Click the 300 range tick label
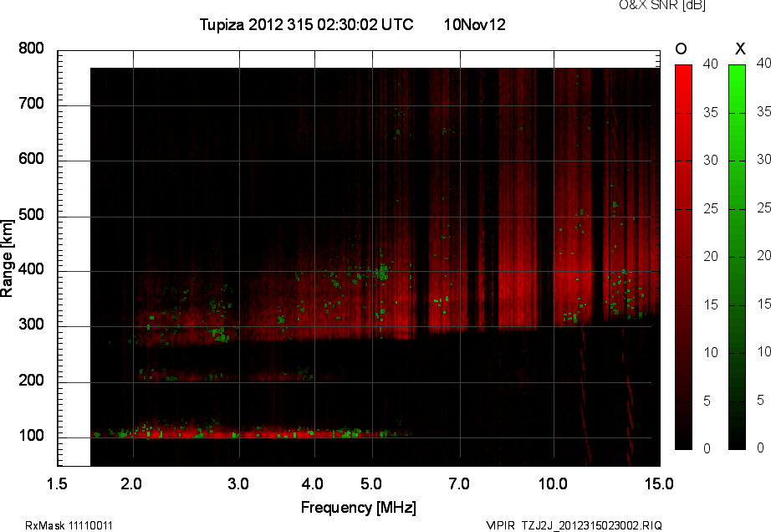The image size is (771, 532). click(31, 325)
